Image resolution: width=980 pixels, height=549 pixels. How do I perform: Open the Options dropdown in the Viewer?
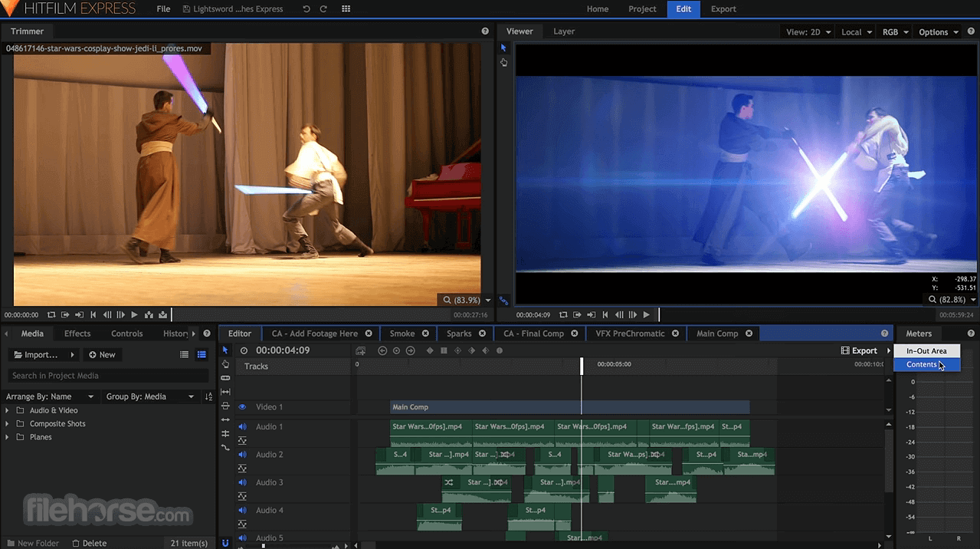[938, 31]
